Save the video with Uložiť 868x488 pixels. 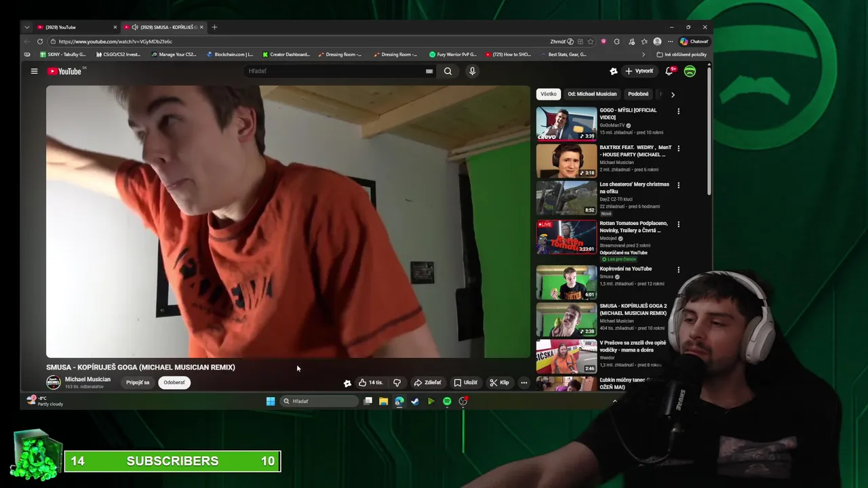point(465,382)
